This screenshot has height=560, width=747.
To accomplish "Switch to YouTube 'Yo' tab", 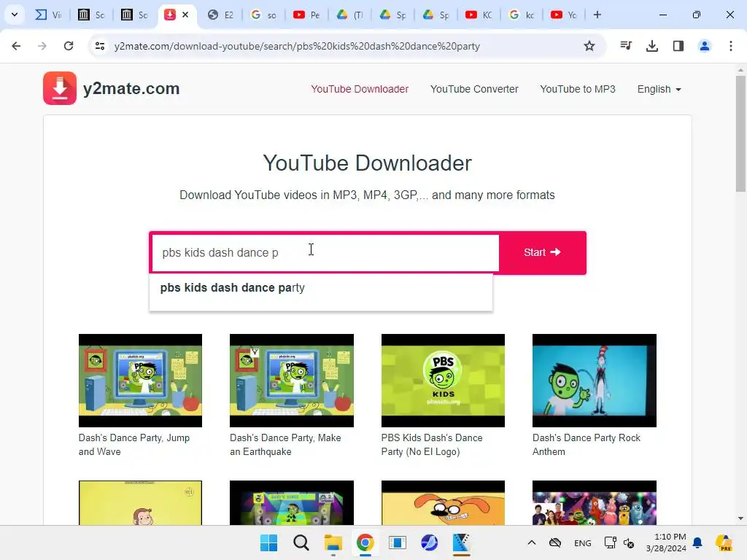I will coord(564,15).
